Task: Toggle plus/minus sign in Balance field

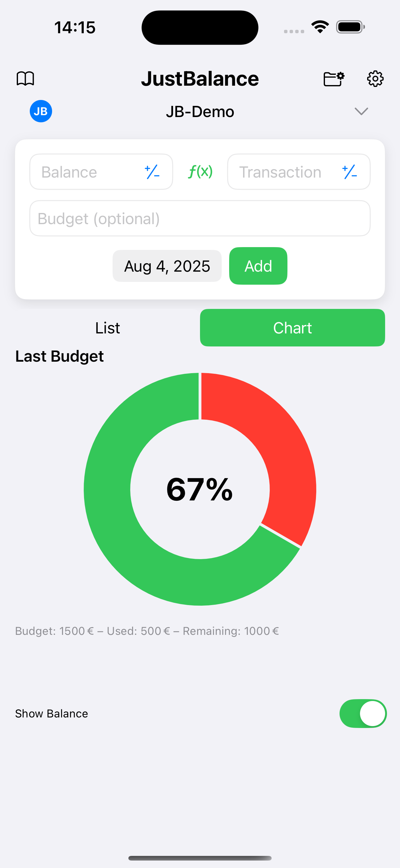Action: [x=152, y=172]
